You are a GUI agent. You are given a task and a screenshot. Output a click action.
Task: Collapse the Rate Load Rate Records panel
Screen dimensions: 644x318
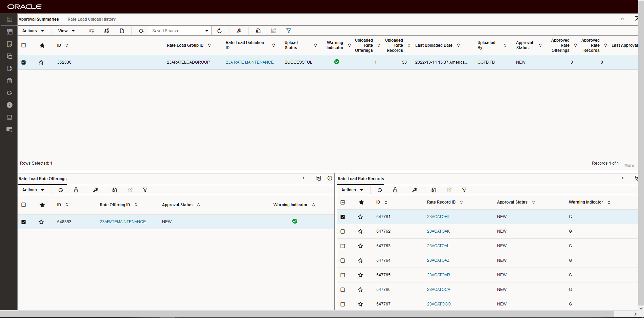pos(622,178)
